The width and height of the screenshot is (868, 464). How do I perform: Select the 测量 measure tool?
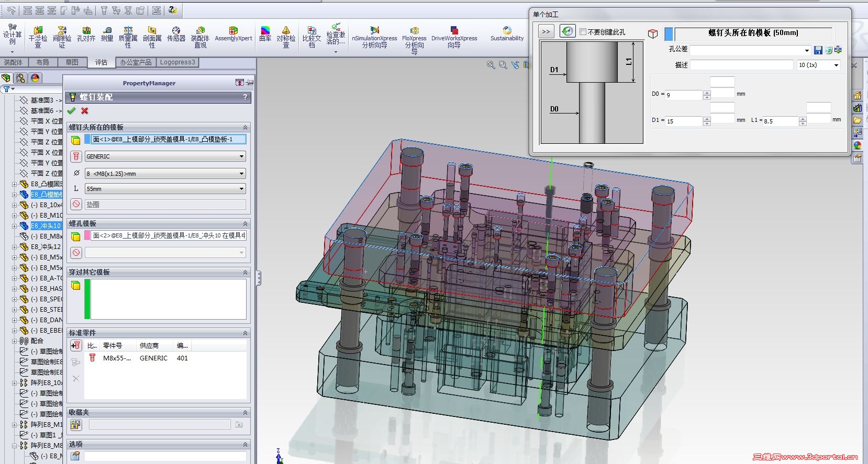coord(107,35)
